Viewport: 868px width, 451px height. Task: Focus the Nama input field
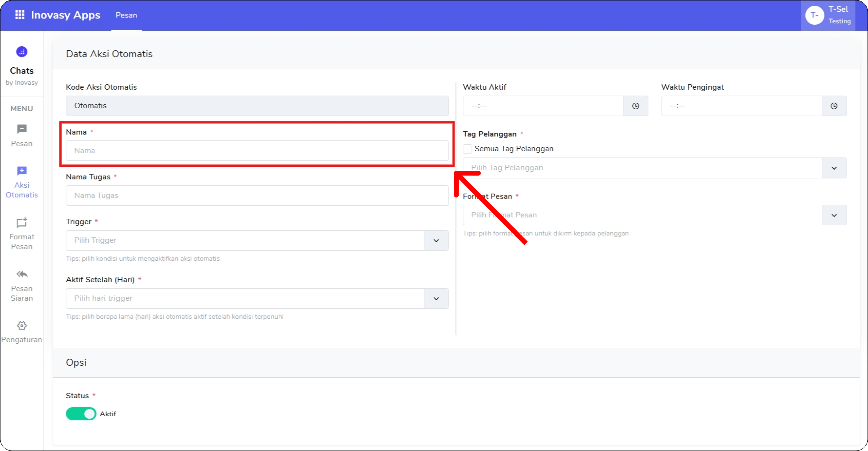[257, 150]
